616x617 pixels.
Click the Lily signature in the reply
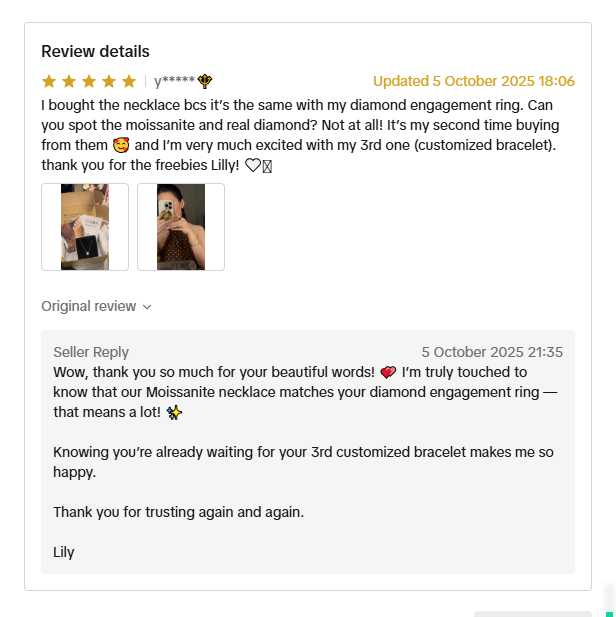[64, 552]
